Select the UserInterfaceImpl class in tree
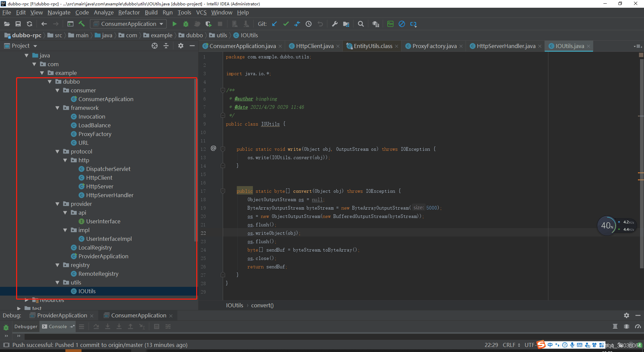Viewport: 644px width, 352px height. pos(109,239)
